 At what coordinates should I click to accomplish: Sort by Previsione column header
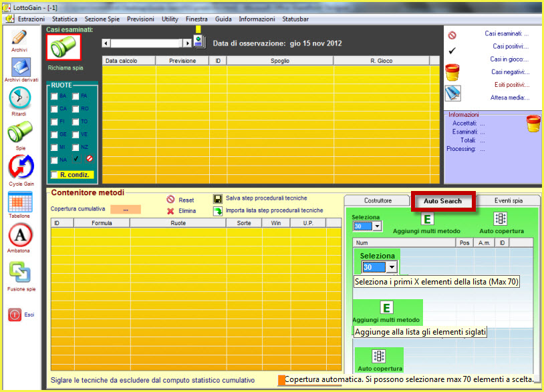182,61
